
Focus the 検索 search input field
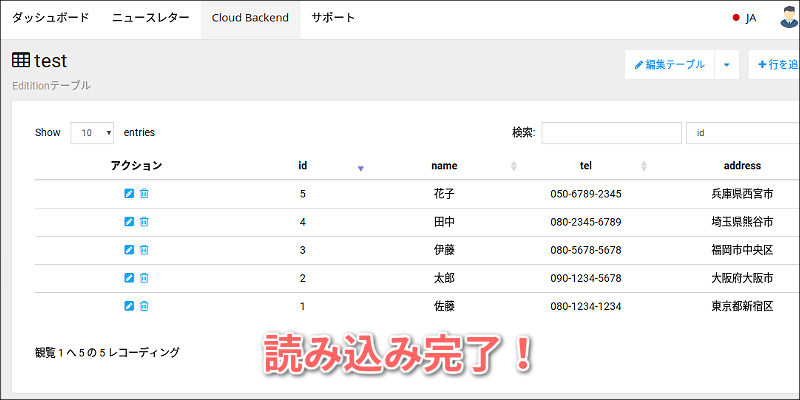point(611,133)
